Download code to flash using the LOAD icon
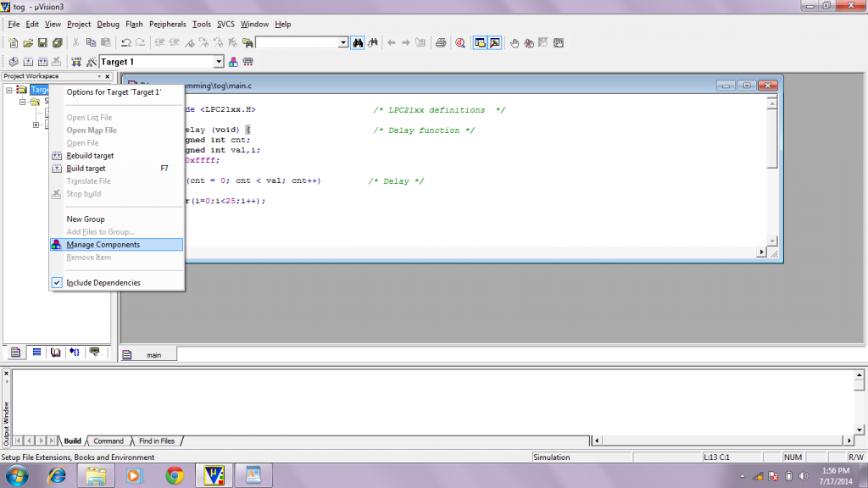868x488 pixels. click(75, 61)
